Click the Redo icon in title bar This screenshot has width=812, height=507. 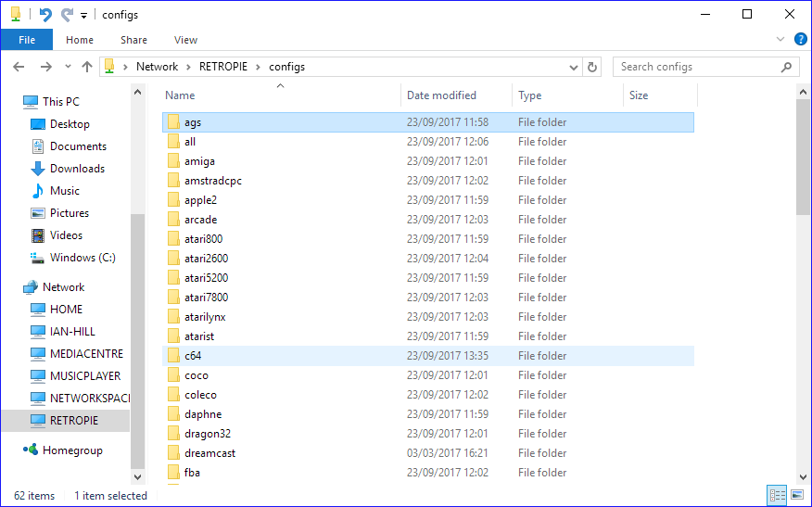(67, 15)
